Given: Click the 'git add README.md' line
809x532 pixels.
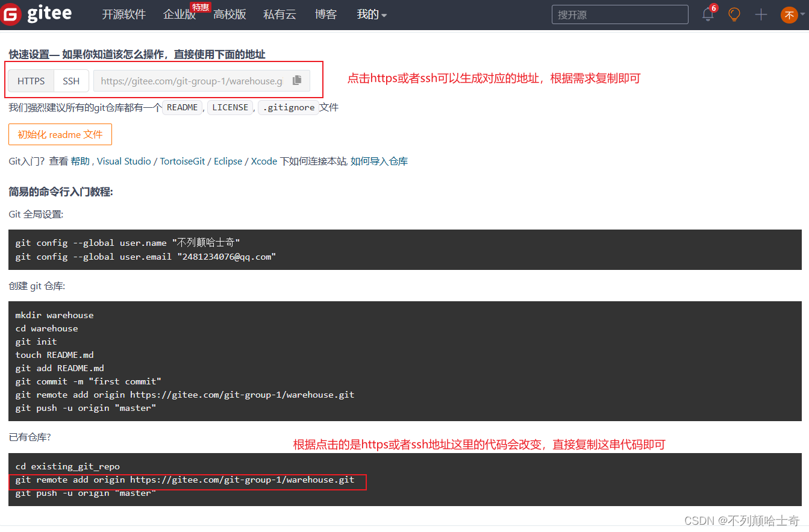Looking at the screenshot, I should (60, 368).
